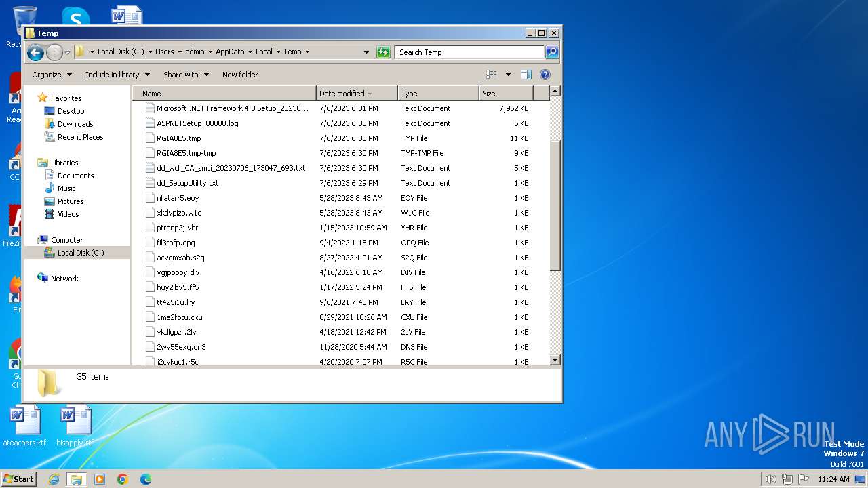The image size is (868, 488).
Task: Open Microsoft Edge from taskbar
Action: click(x=145, y=479)
